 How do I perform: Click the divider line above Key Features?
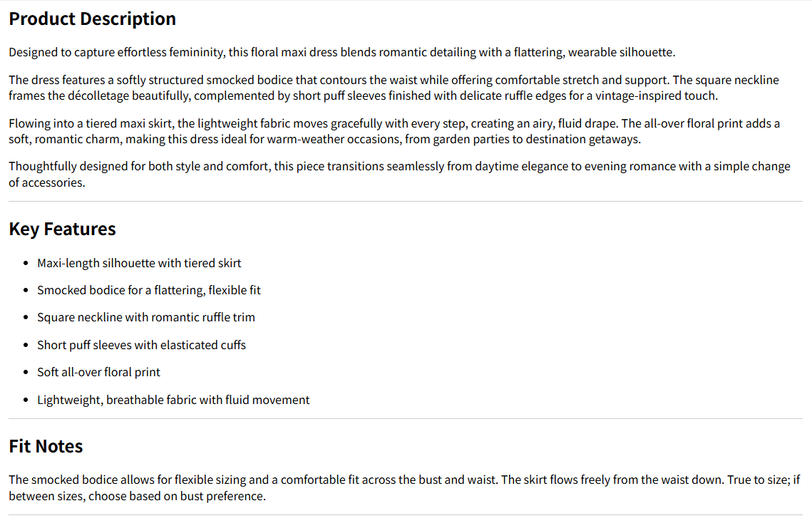coord(406,202)
